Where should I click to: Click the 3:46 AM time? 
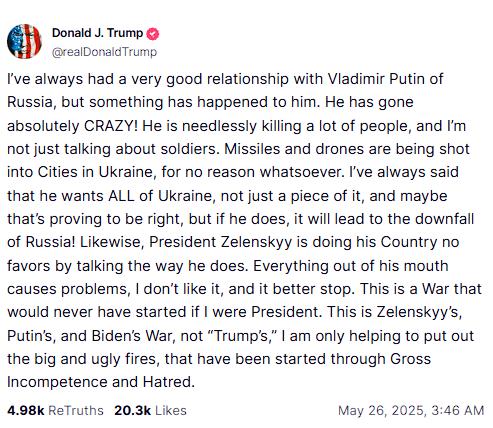pyautogui.click(x=458, y=411)
